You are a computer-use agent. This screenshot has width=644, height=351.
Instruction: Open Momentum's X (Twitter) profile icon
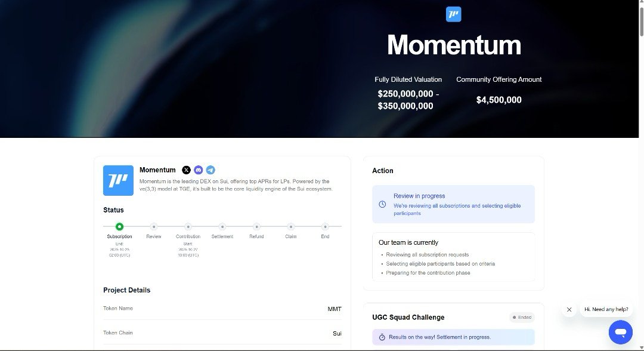pyautogui.click(x=186, y=170)
